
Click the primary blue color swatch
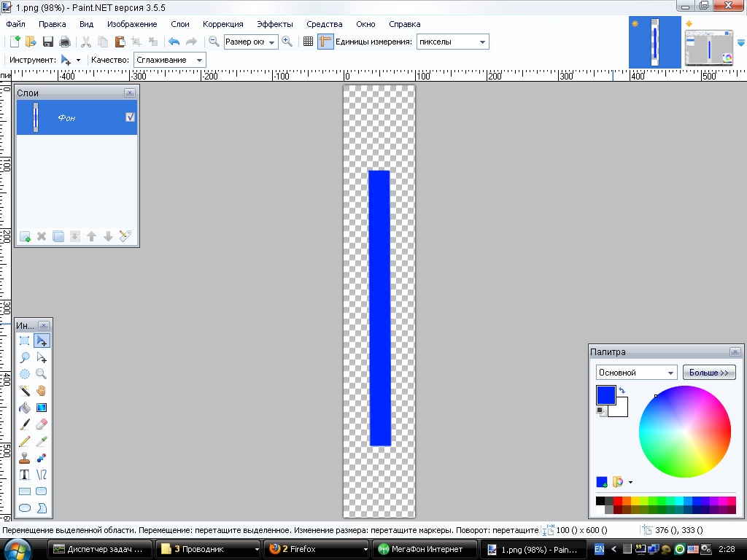[605, 395]
